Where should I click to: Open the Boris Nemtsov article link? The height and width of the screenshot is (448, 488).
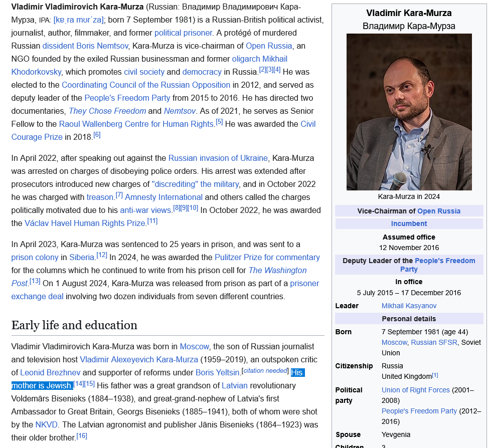(102, 46)
